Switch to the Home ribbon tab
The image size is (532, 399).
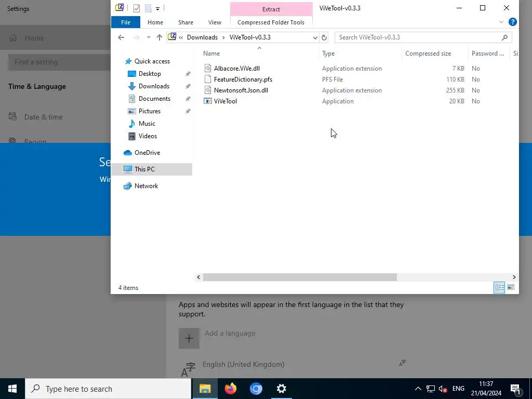click(155, 22)
